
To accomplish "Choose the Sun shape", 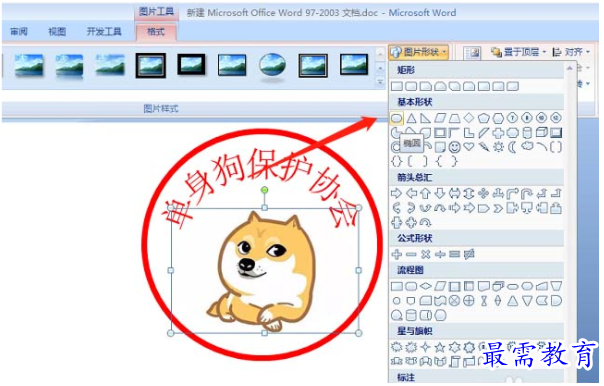I will point(498,147).
